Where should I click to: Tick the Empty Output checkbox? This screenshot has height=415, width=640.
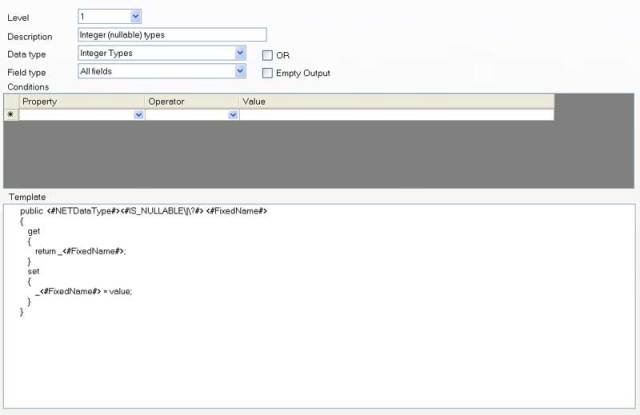[x=267, y=73]
